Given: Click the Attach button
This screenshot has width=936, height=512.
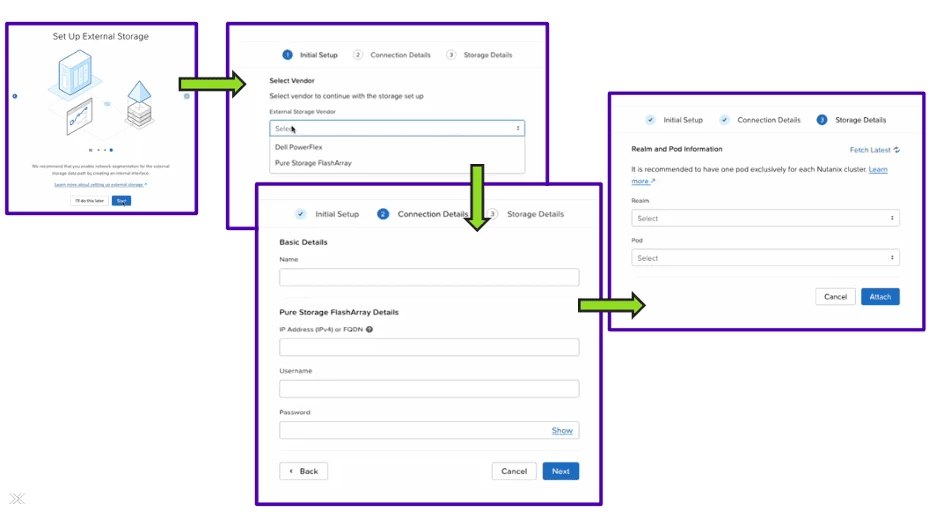Looking at the screenshot, I should [x=880, y=297].
